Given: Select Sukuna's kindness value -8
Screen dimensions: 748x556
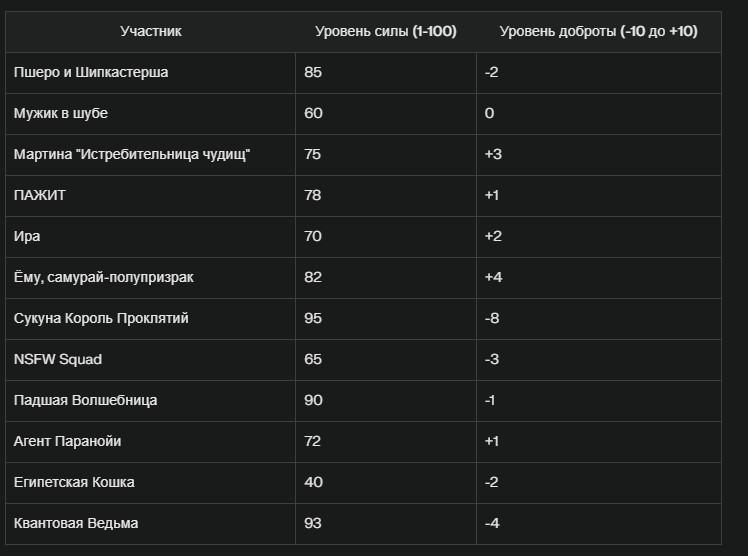Looking at the screenshot, I should click(492, 319).
